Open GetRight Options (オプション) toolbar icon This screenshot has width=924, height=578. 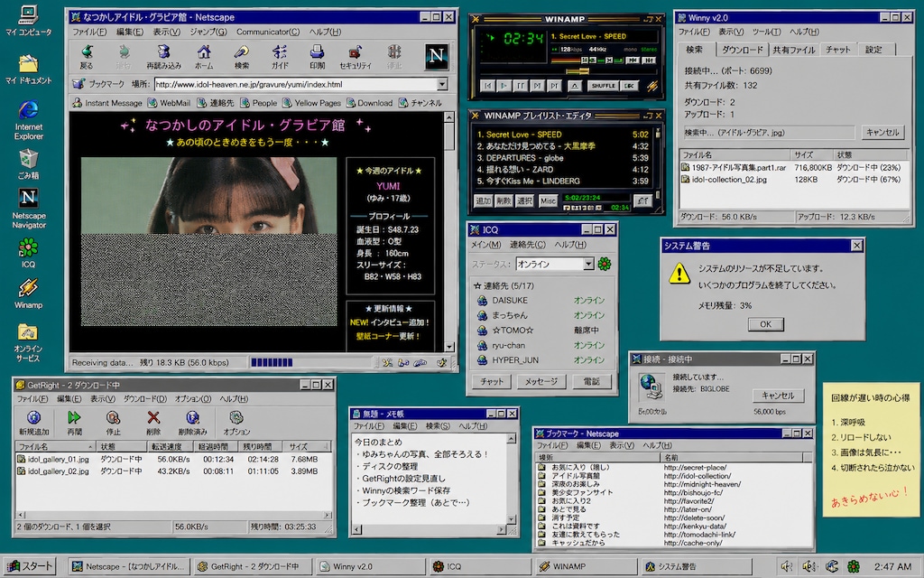[x=236, y=418]
